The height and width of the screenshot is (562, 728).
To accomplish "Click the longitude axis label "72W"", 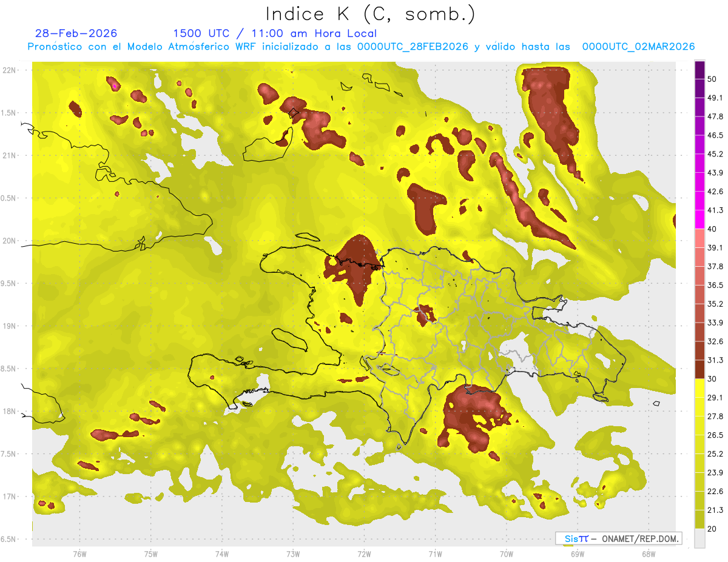I will pyautogui.click(x=364, y=554).
